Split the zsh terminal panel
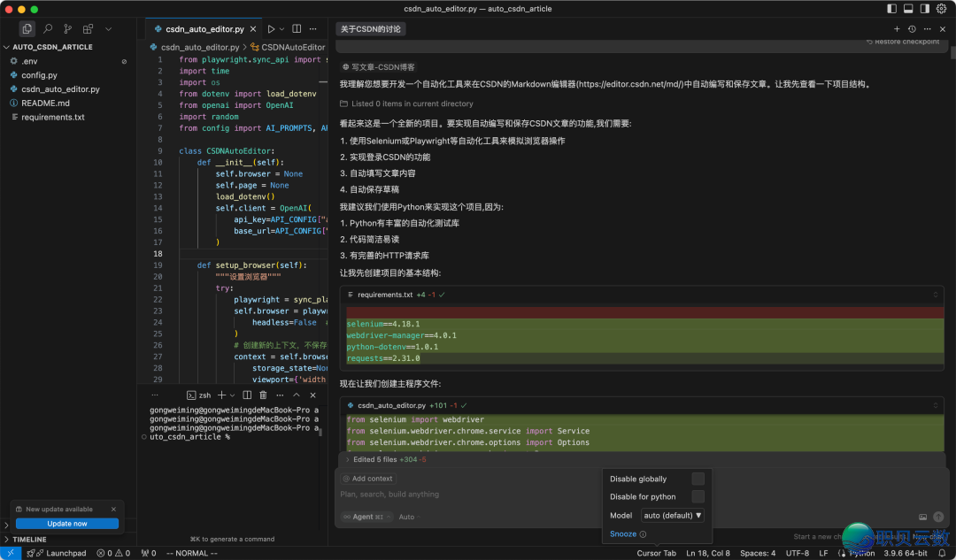This screenshot has height=560, width=956. (x=248, y=395)
